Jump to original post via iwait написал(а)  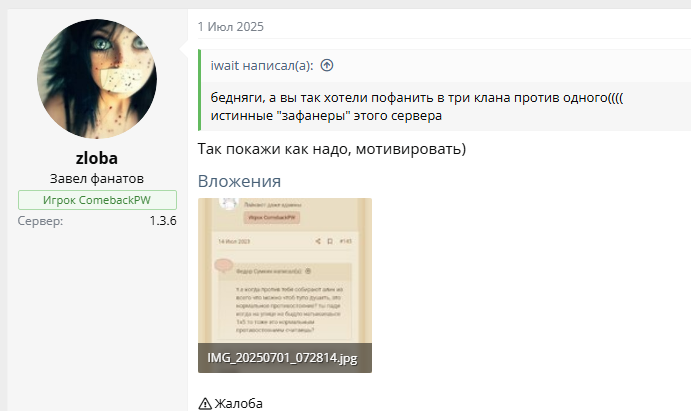pos(262,65)
